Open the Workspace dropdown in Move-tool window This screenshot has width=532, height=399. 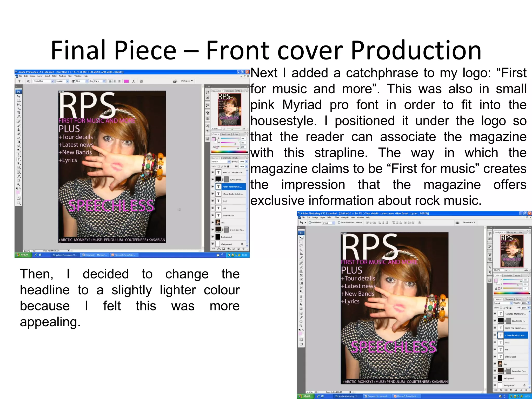coord(469,222)
